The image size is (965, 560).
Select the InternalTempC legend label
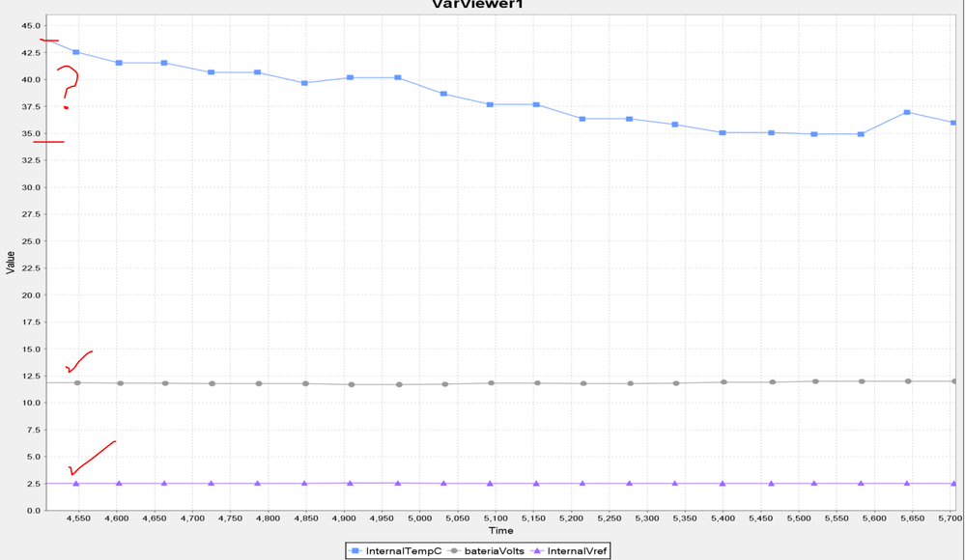tap(404, 550)
